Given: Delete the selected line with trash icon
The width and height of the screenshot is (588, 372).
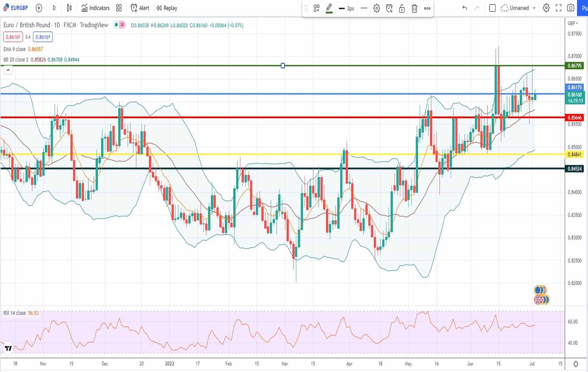Looking at the screenshot, I should tap(414, 8).
